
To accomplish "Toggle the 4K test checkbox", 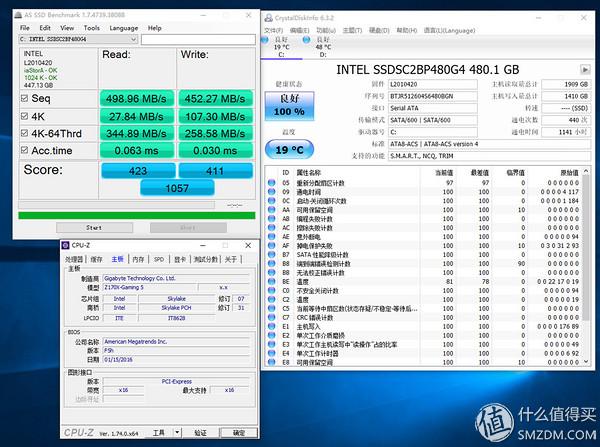I will pyautogui.click(x=24, y=116).
